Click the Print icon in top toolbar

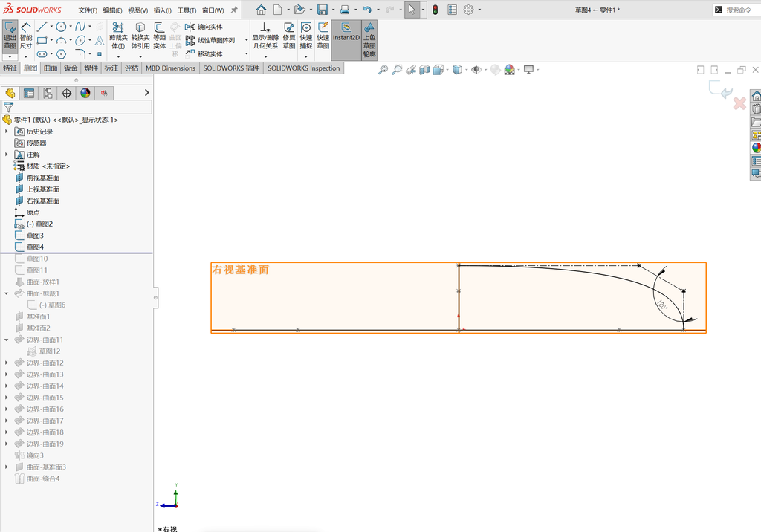point(345,10)
